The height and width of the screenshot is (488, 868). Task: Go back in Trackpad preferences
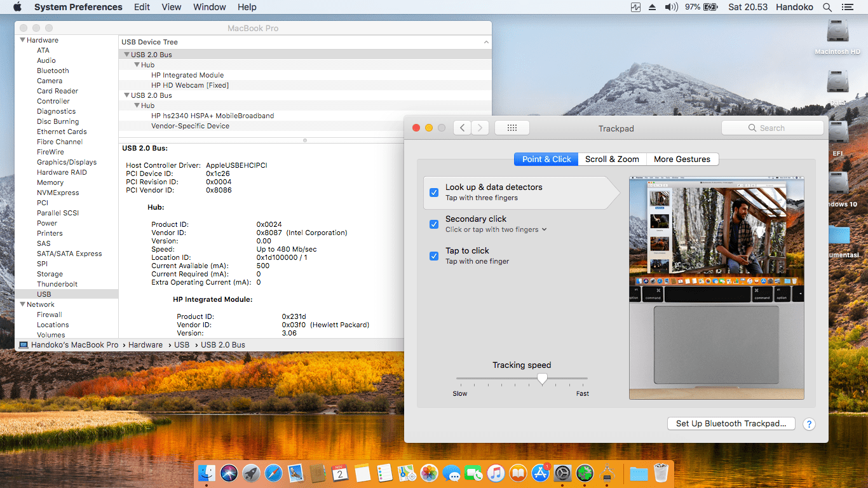462,128
